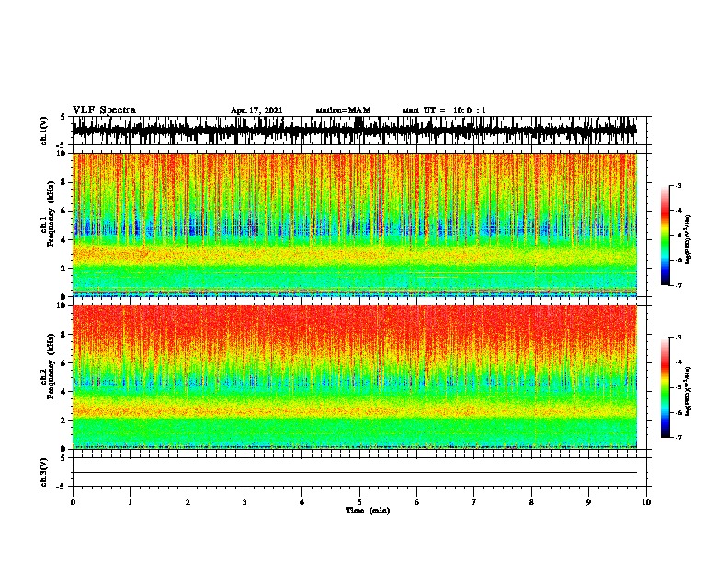Click time-axis tick label "3"

tap(245, 502)
